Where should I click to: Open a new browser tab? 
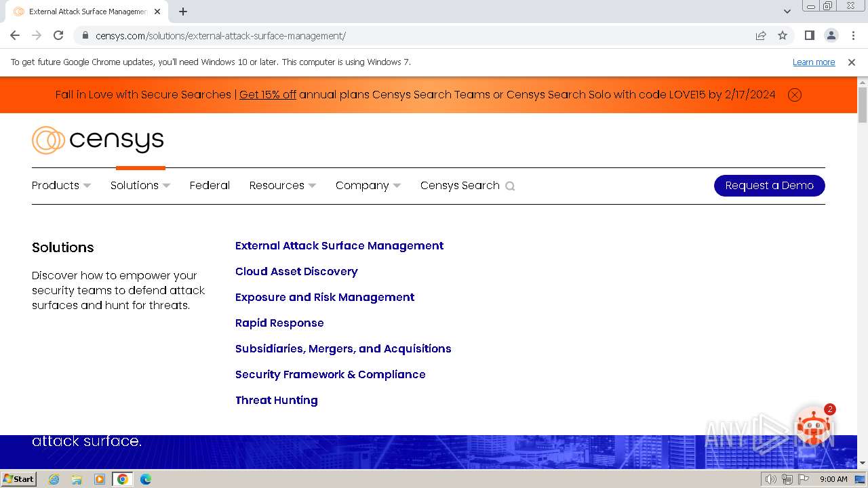tap(183, 12)
